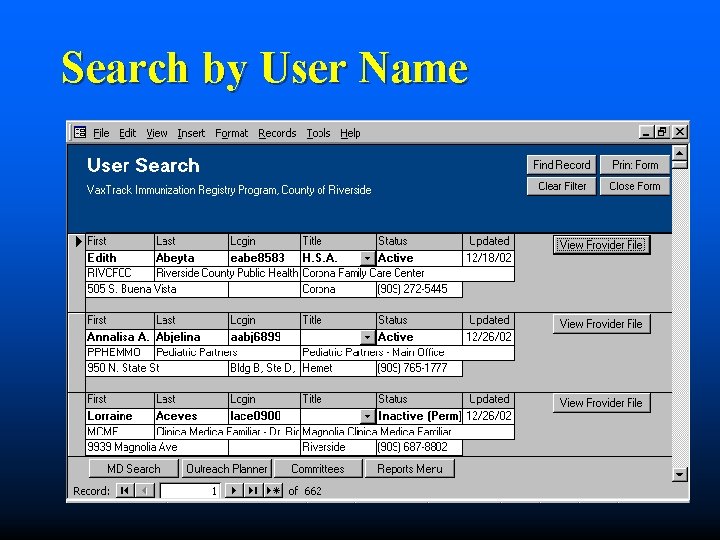Open the Help menu
The height and width of the screenshot is (540, 720).
click(x=350, y=133)
